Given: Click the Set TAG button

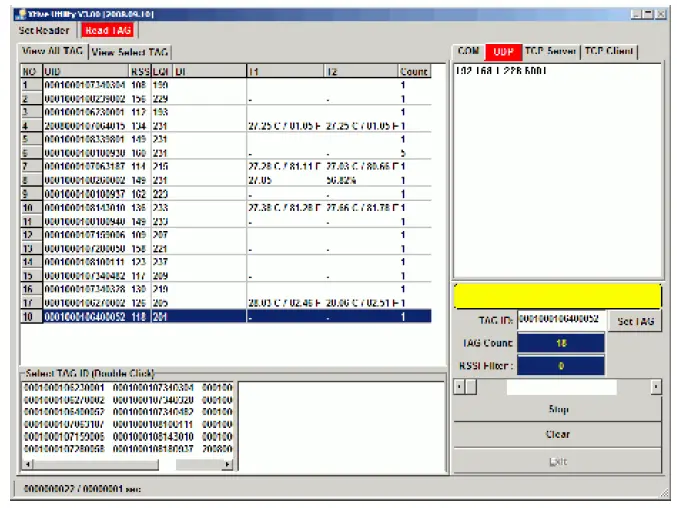Looking at the screenshot, I should click(635, 321).
